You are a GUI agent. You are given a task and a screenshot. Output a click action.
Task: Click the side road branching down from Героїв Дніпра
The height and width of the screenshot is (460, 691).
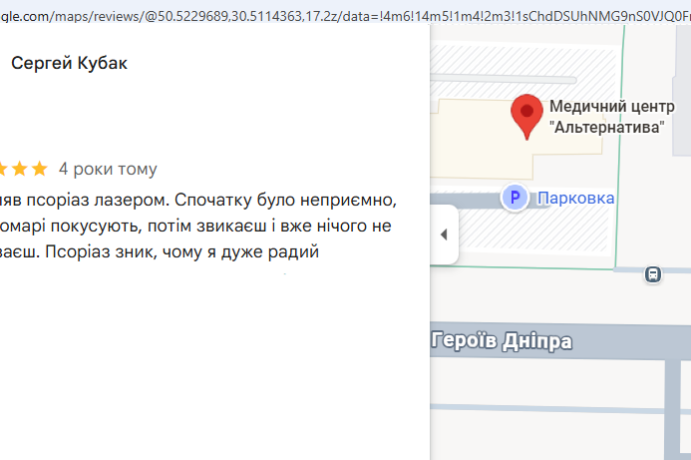(x=672, y=408)
